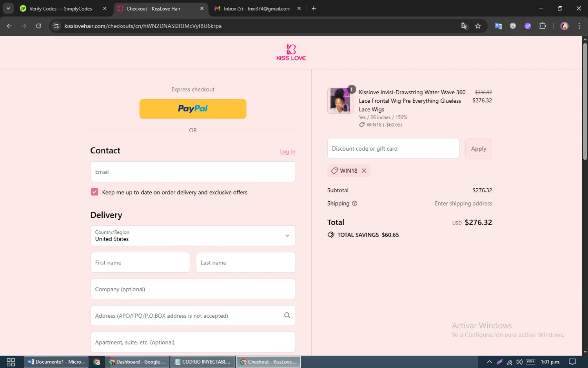Open the Chrome three-dot menu
This screenshot has width=588, height=368.
click(579, 26)
